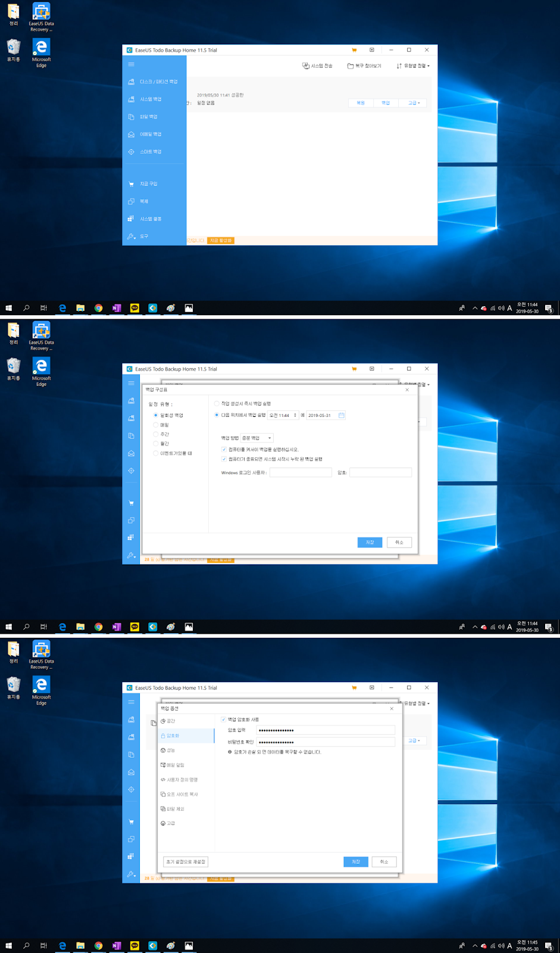The width and height of the screenshot is (560, 953).
Task: Toggle 컴퓨터를 켜서이 백업을 실행하십시오 checkbox
Action: (224, 449)
